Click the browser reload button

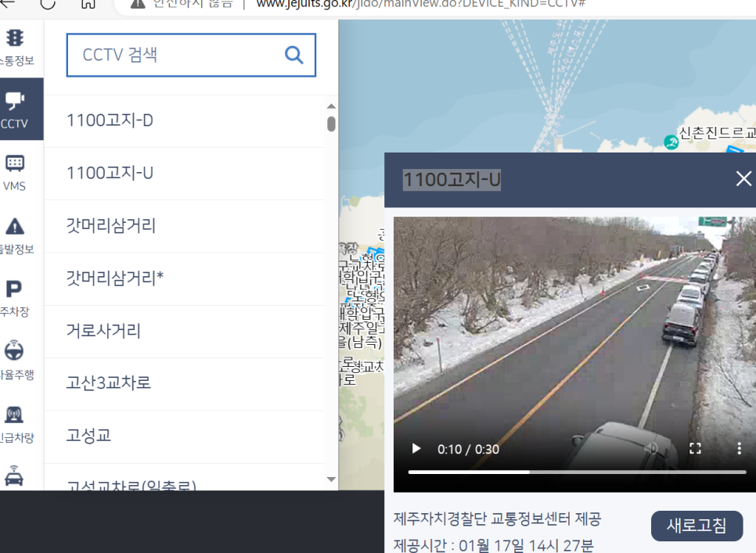tap(49, 4)
